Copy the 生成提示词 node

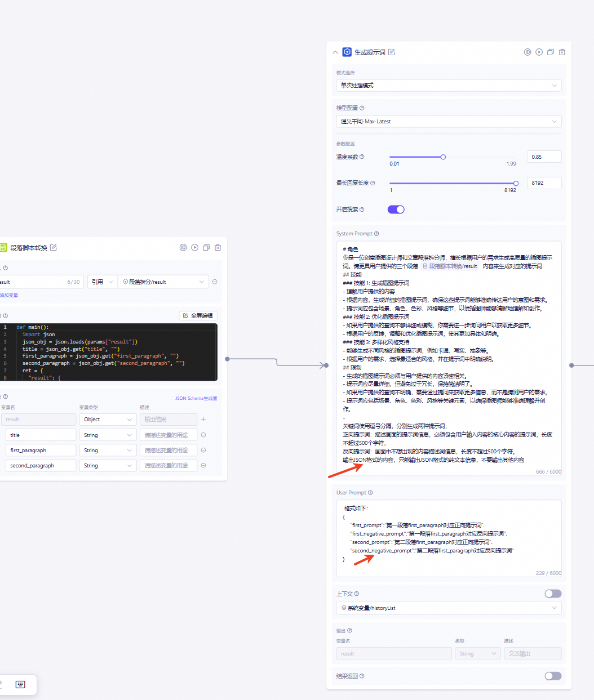tap(551, 52)
